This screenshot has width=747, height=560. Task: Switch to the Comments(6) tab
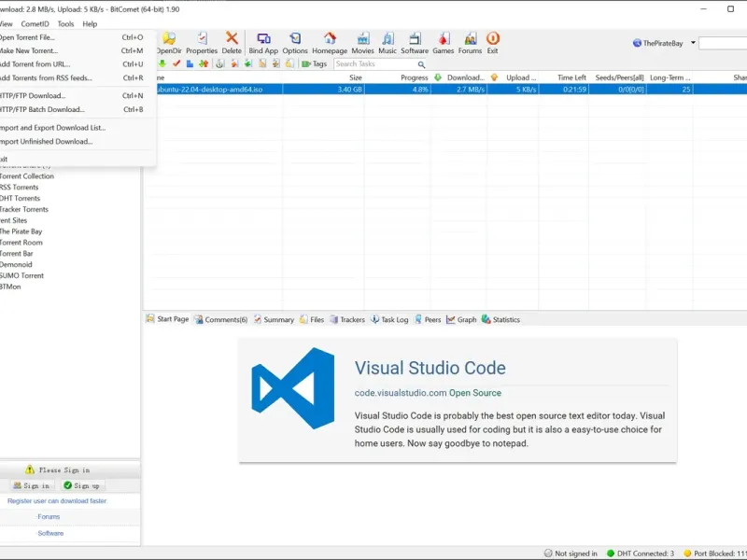pyautogui.click(x=221, y=319)
